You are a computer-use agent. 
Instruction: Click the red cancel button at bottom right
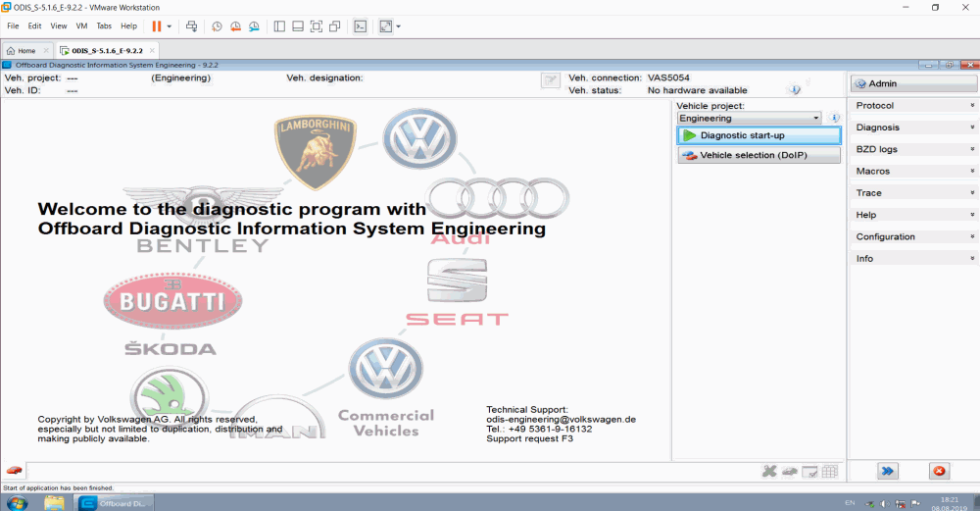point(939,471)
